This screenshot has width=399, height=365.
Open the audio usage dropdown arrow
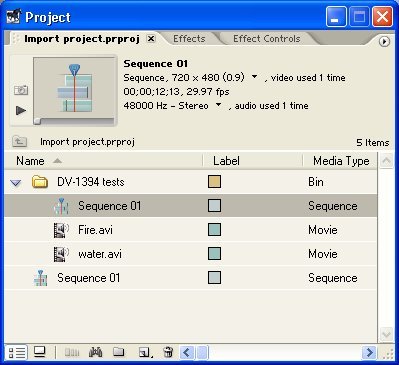coord(218,105)
